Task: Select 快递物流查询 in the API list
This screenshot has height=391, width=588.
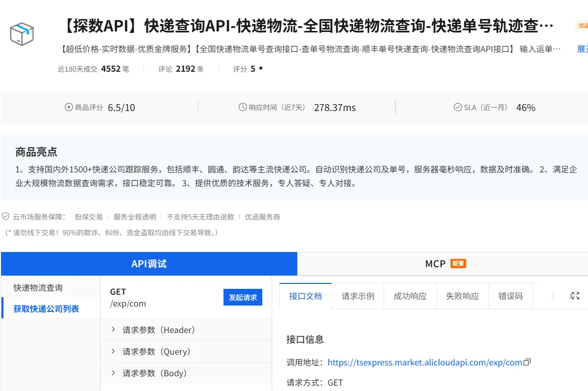Action: click(x=51, y=287)
